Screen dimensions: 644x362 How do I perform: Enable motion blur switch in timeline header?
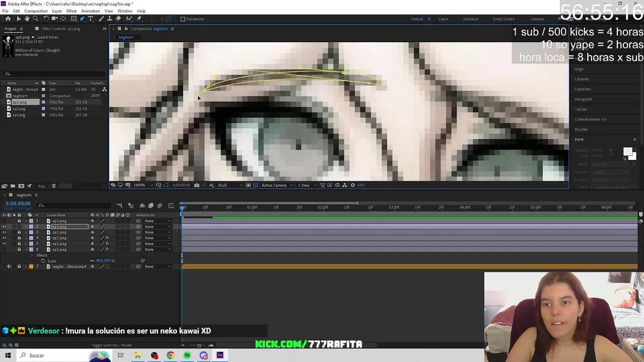(x=159, y=206)
